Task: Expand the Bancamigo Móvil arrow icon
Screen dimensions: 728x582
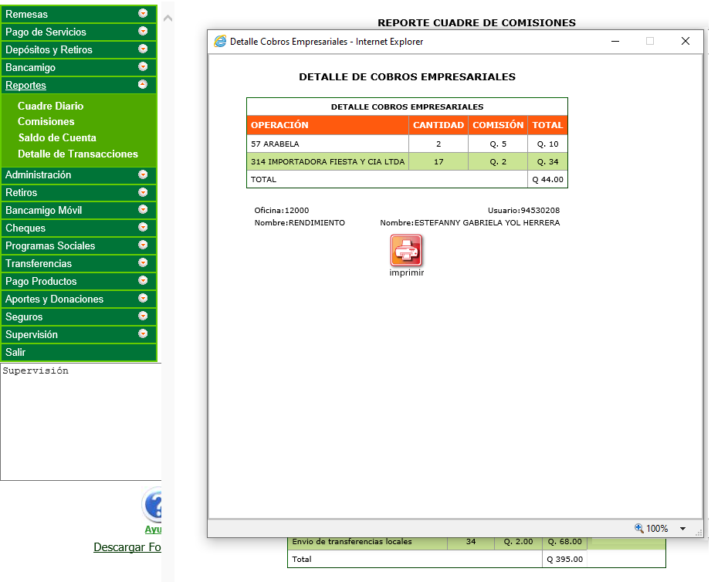Action: pos(143,210)
